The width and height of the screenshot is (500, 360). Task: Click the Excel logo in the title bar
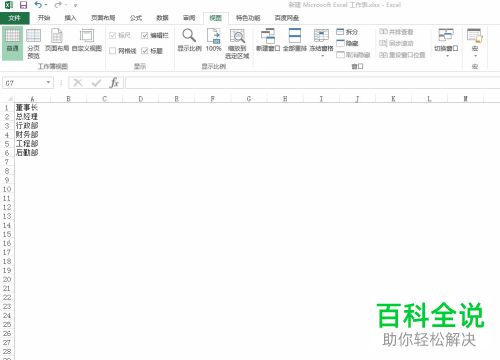coord(9,5)
